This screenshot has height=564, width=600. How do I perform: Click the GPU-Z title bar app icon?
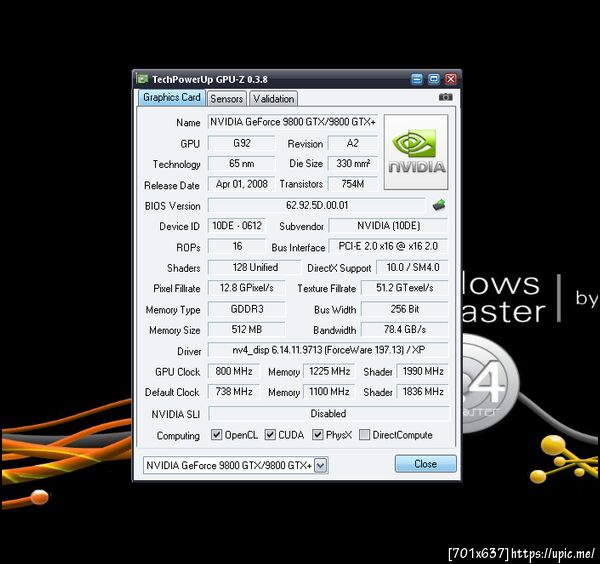tap(142, 79)
